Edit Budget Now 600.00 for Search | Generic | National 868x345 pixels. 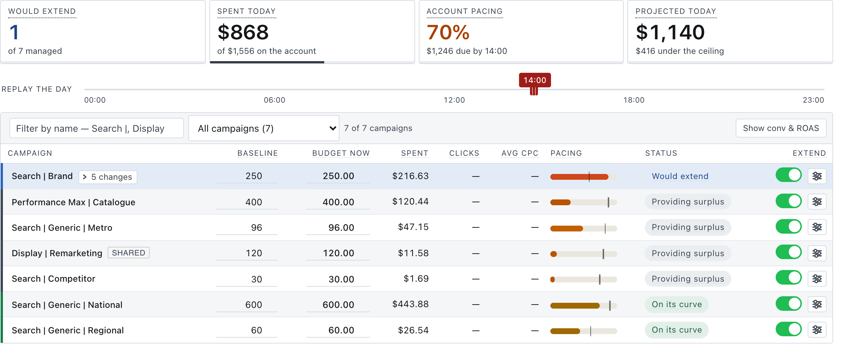click(338, 305)
